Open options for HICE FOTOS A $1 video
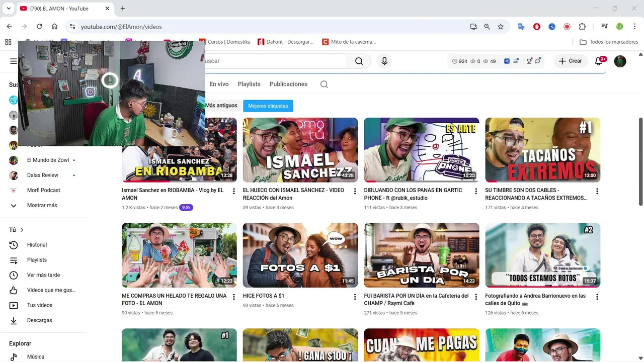This screenshot has height=362, width=644. tap(355, 297)
